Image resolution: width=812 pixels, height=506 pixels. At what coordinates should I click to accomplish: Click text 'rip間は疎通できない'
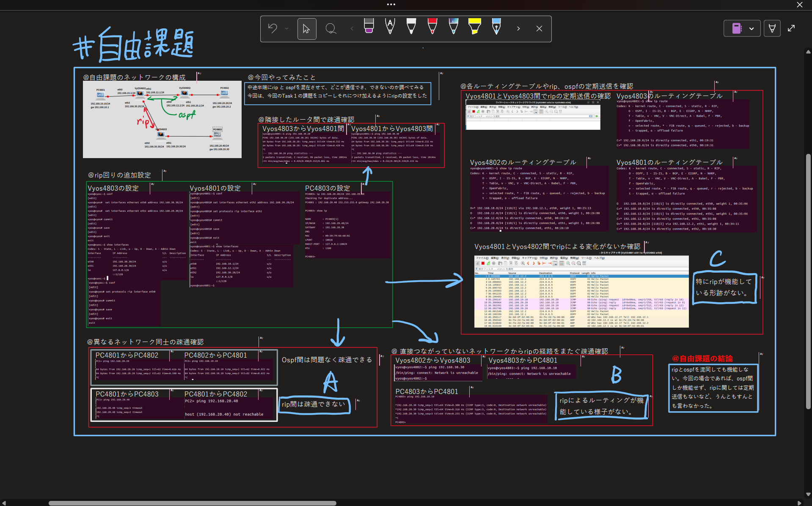coord(314,404)
